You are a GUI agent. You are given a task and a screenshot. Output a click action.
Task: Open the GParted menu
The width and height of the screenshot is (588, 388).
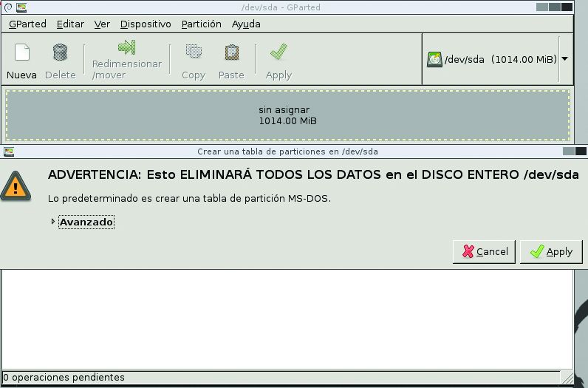[27, 24]
